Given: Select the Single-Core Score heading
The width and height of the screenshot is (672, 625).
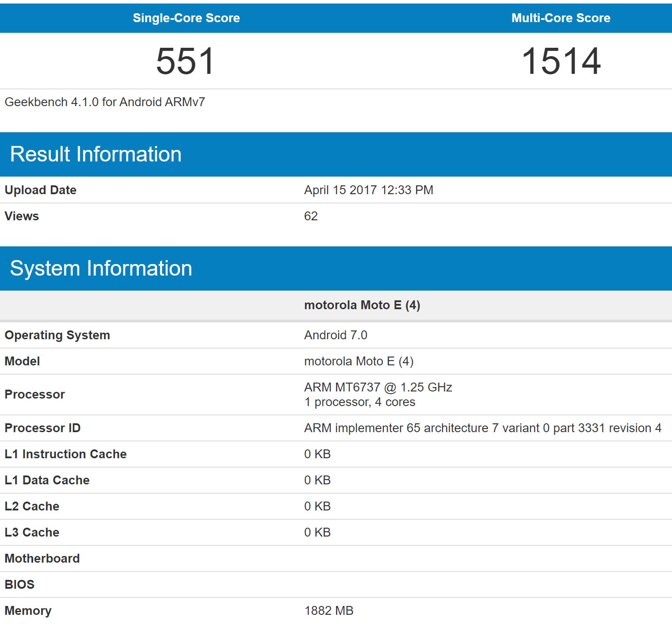Looking at the screenshot, I should click(x=186, y=18).
